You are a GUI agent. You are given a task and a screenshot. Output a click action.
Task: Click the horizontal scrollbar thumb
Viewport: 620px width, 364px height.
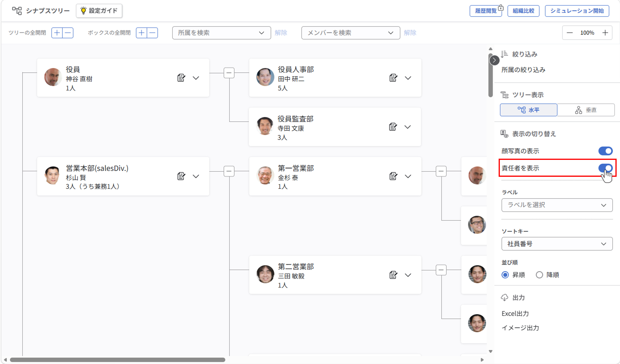(x=118, y=360)
